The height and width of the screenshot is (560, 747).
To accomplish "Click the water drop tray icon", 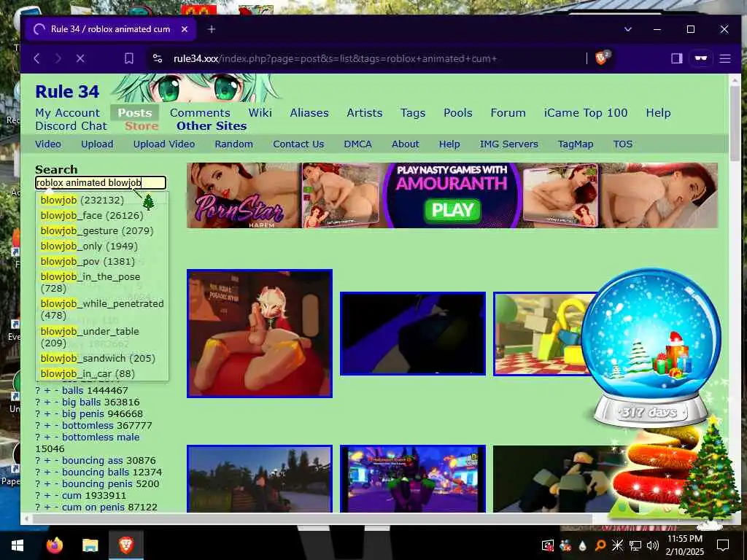I will (x=583, y=545).
